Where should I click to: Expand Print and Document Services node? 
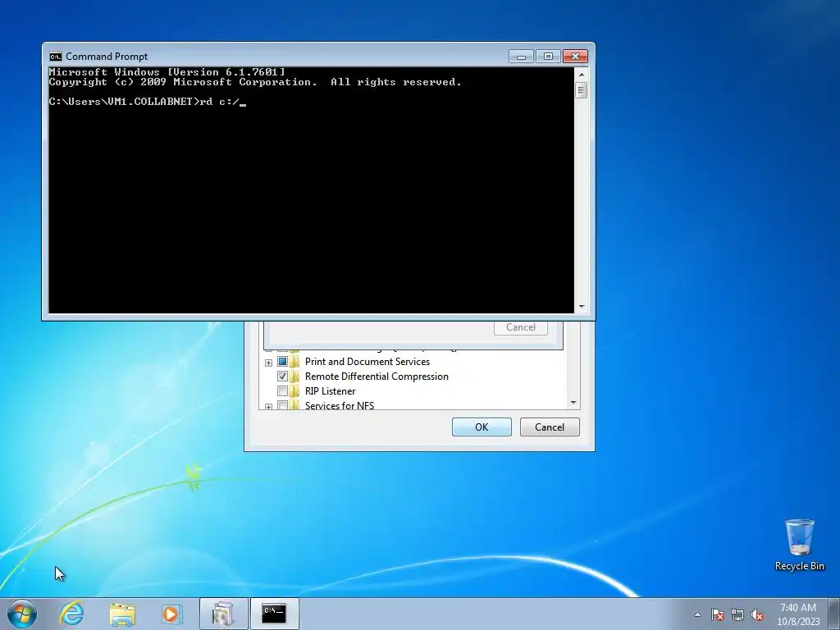click(268, 363)
